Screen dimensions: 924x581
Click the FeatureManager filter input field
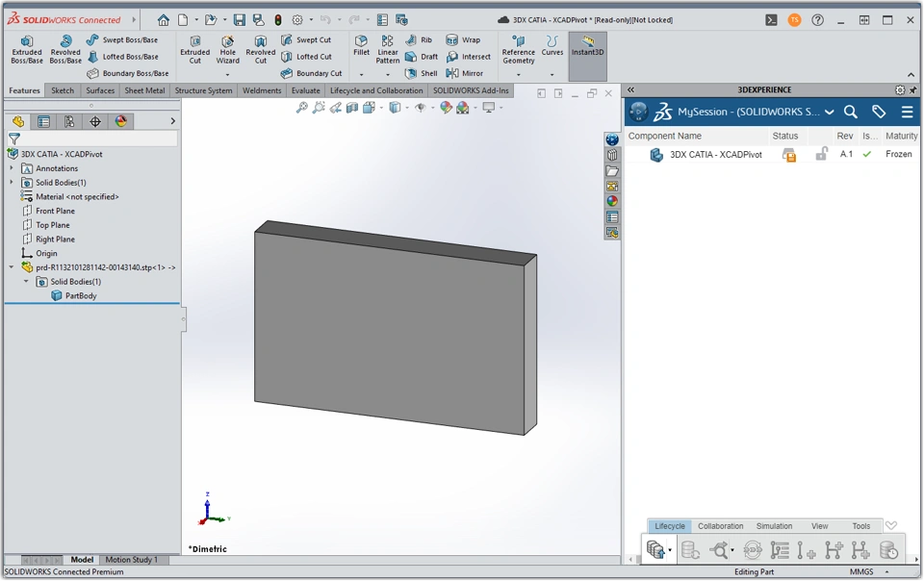click(99, 139)
